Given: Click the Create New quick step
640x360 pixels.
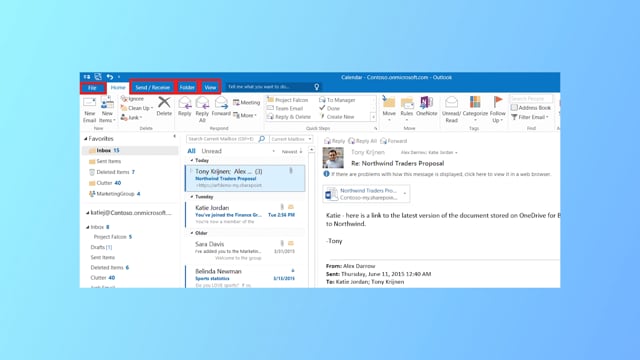Looking at the screenshot, I should (336, 117).
